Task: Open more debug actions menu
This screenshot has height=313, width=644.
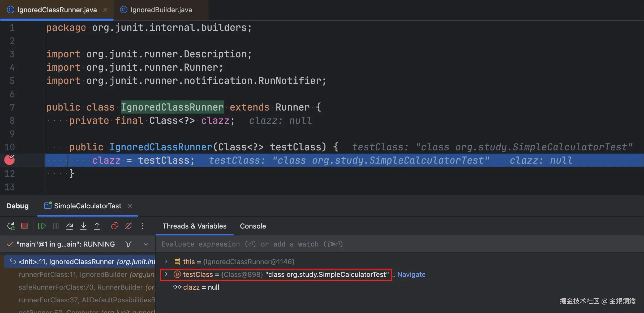Action: [x=142, y=226]
